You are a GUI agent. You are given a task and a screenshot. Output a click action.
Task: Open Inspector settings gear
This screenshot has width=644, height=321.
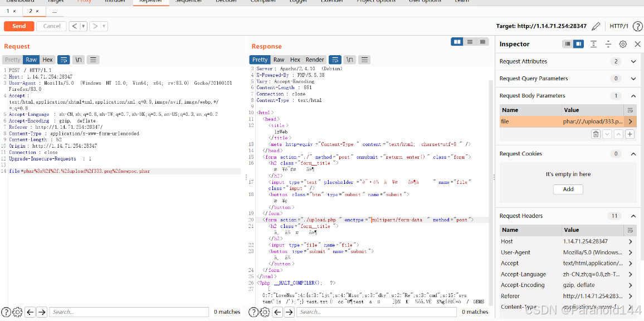point(623,44)
